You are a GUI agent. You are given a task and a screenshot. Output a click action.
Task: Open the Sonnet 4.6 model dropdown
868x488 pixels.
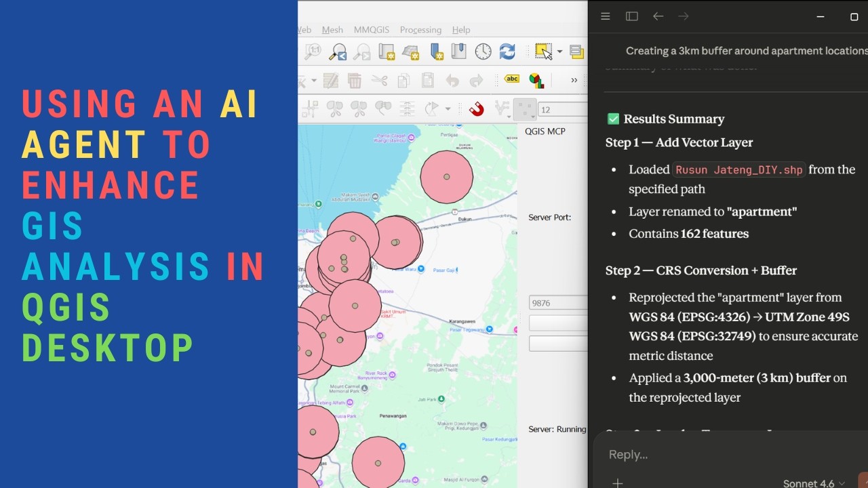pyautogui.click(x=814, y=483)
